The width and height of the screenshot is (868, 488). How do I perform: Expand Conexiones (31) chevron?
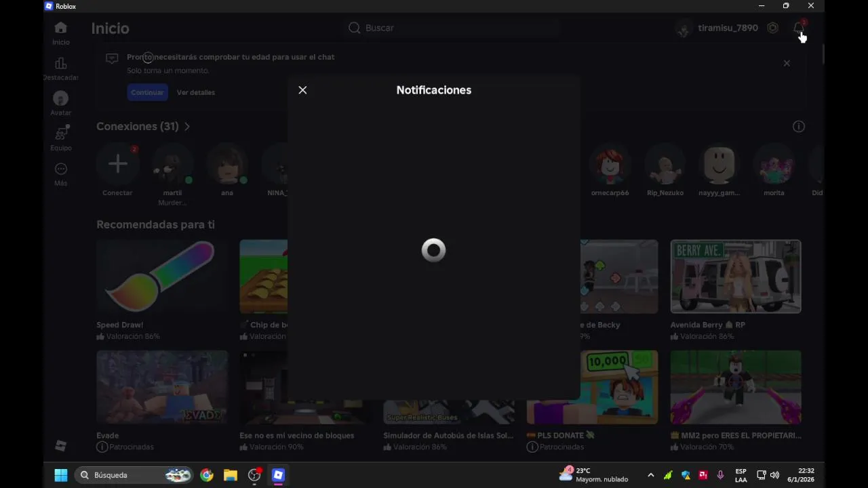(x=187, y=127)
